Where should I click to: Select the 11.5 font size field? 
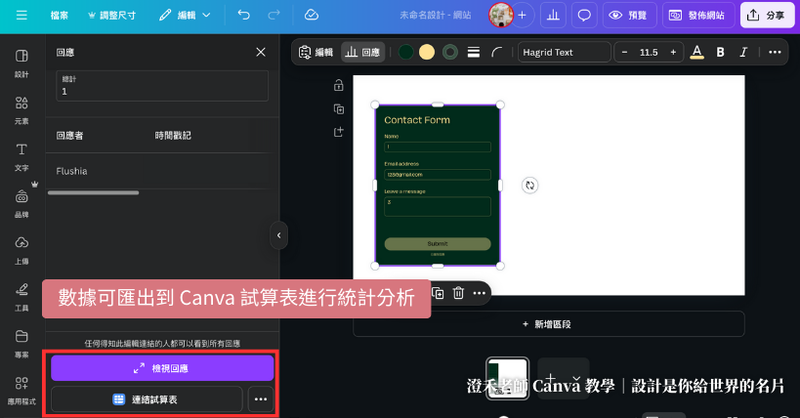[x=648, y=52]
